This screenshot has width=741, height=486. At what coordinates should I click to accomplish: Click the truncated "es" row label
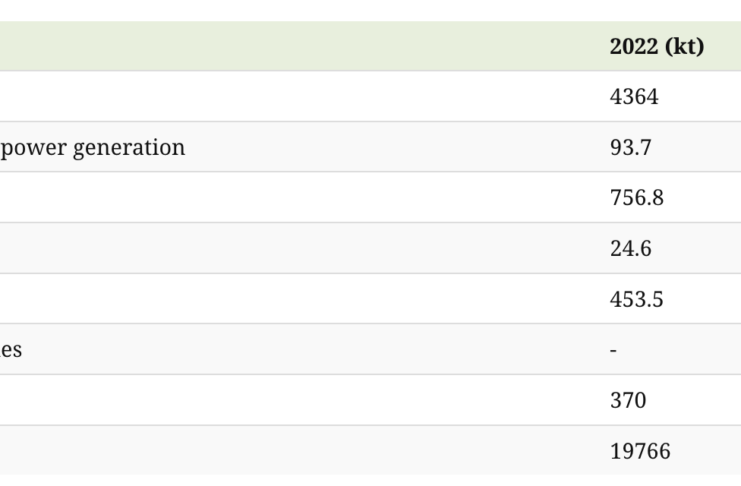coord(11,350)
